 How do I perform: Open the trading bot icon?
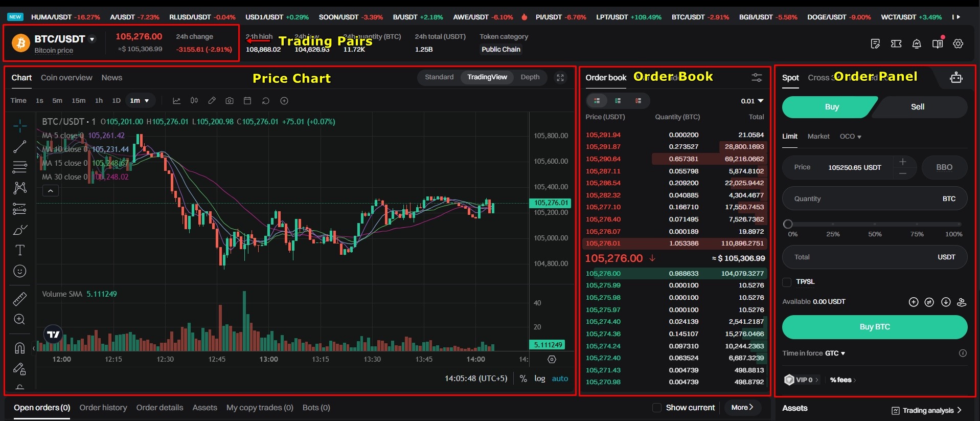pos(956,78)
